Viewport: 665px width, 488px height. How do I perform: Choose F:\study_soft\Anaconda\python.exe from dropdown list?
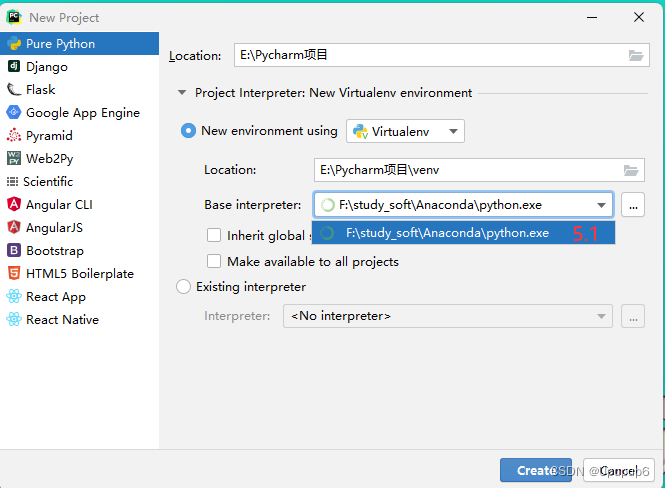tap(463, 232)
